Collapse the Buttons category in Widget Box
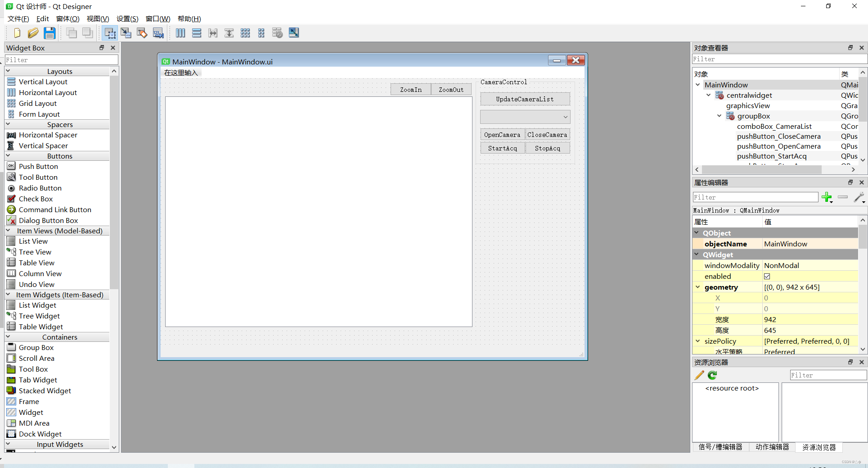The height and width of the screenshot is (468, 868). coord(8,155)
